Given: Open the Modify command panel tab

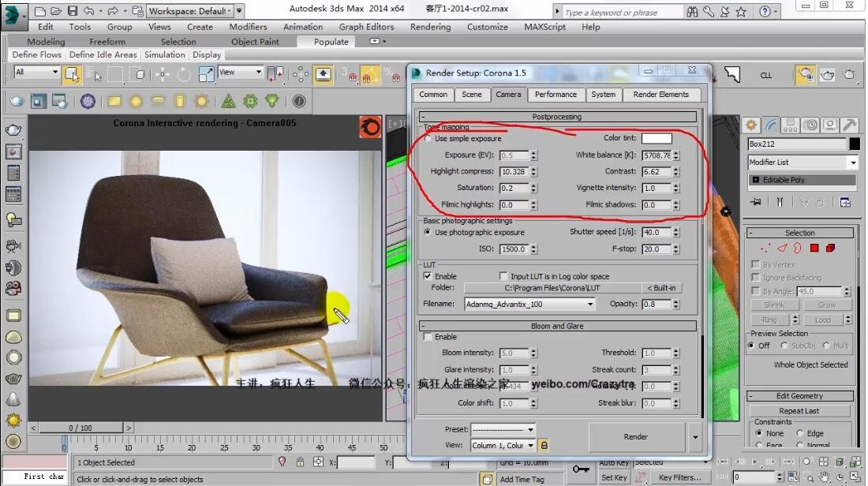Looking at the screenshot, I should pyautogui.click(x=771, y=125).
